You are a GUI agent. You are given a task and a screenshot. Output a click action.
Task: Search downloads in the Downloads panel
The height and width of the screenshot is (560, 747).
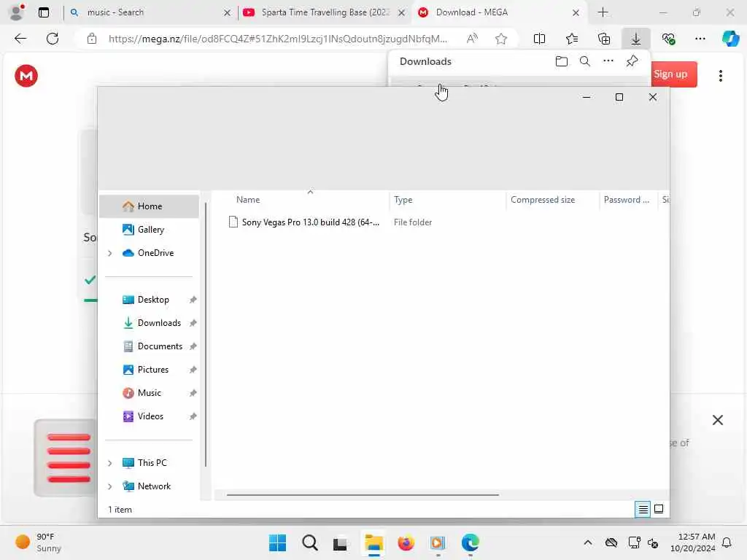point(584,61)
